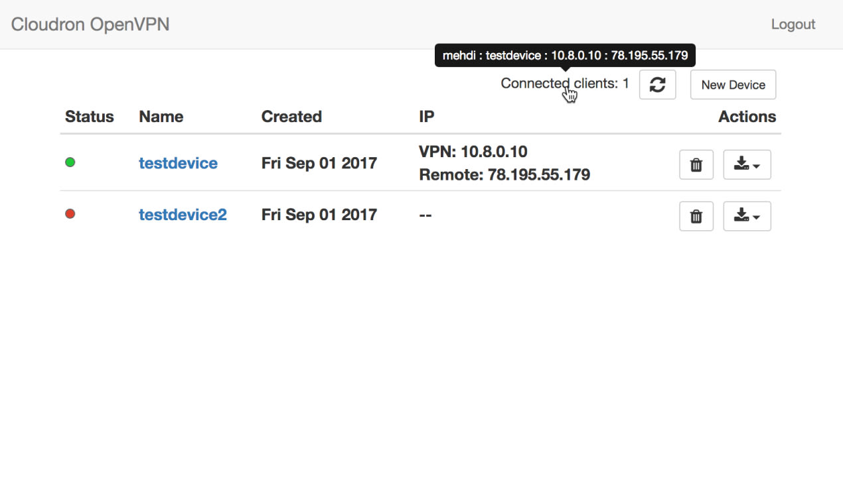Viewport: 843px width, 504px height.
Task: Create a New Device
Action: pos(733,84)
